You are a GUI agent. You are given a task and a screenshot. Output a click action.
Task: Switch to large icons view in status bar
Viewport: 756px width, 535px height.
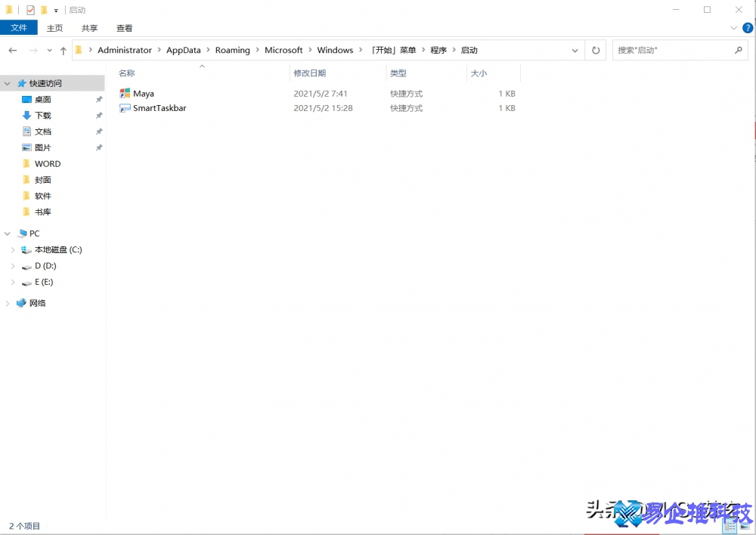coord(744,527)
